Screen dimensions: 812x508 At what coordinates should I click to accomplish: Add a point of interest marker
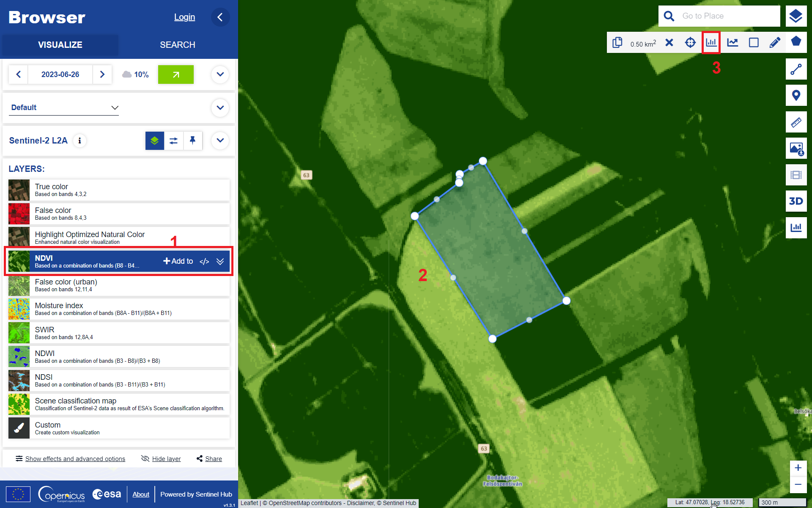[796, 96]
